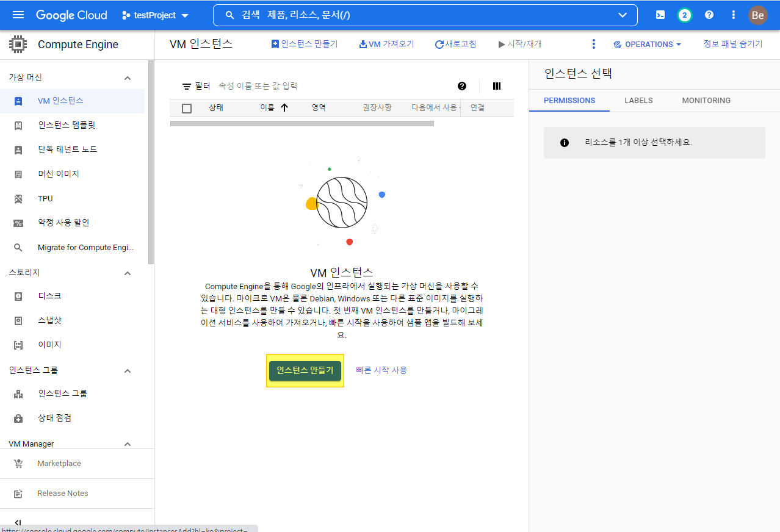
Task: Collapse the 스토리지 section
Action: (128, 273)
